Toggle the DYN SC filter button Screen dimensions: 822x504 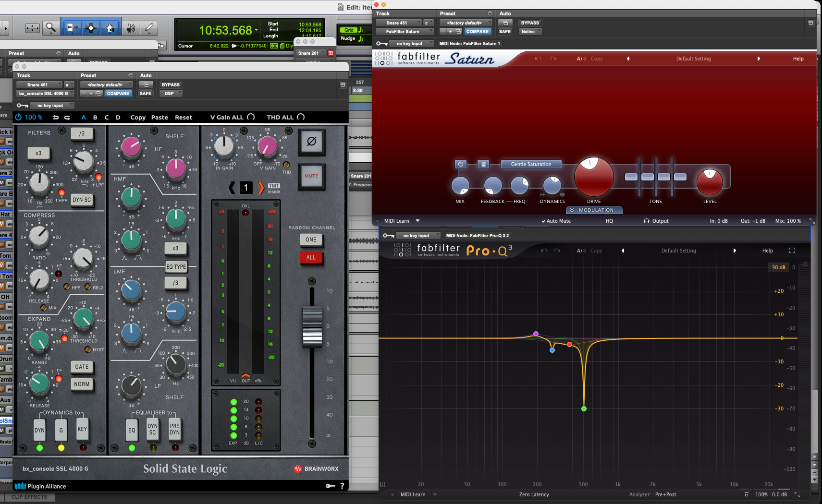tap(82, 200)
